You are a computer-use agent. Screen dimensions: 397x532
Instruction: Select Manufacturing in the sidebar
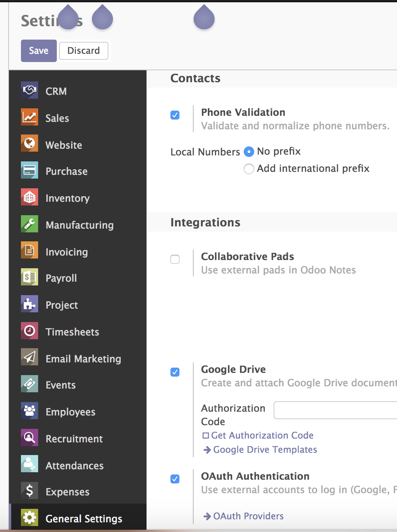[78, 225]
